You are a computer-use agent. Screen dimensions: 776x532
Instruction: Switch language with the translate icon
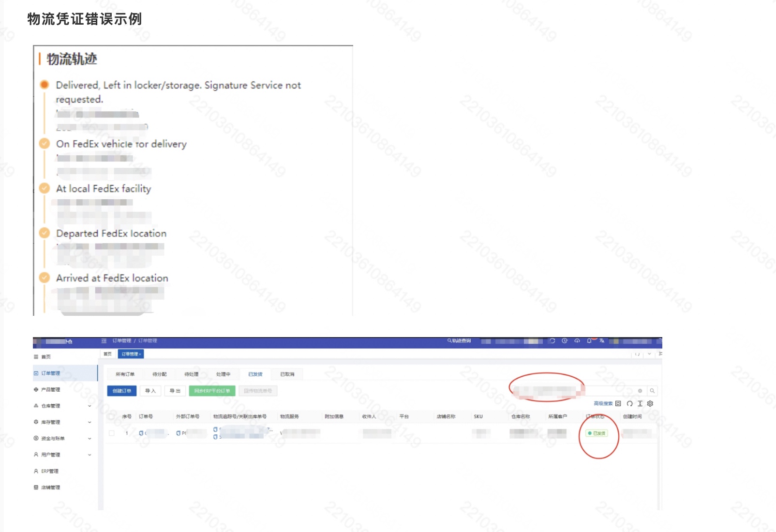602,341
